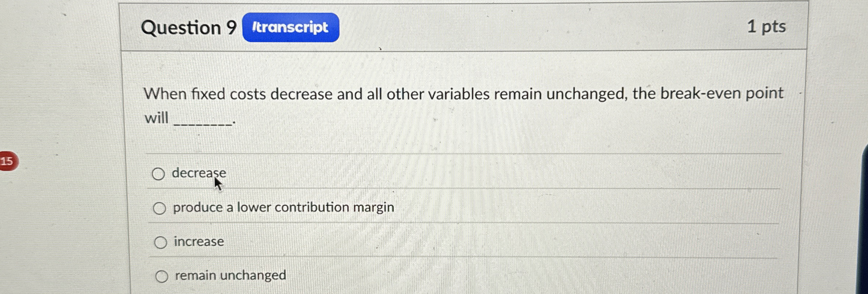Image resolution: width=868 pixels, height=294 pixels.
Task: Click the answer option text "increase"
Action: [198, 241]
